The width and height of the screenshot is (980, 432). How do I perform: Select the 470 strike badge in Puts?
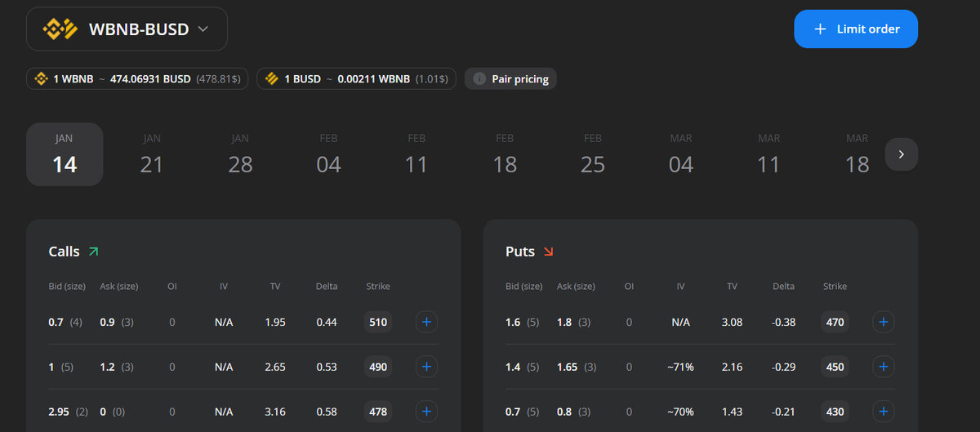coord(835,322)
